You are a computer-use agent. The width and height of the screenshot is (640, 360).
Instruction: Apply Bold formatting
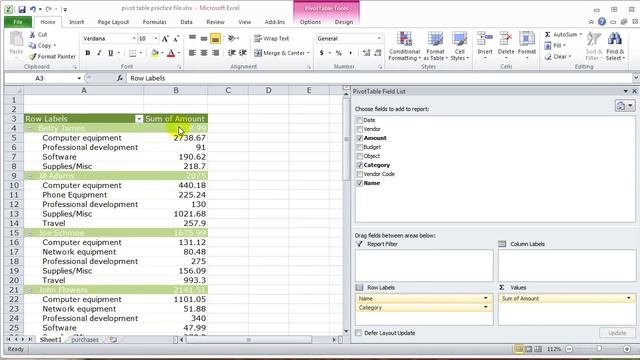pos(87,53)
